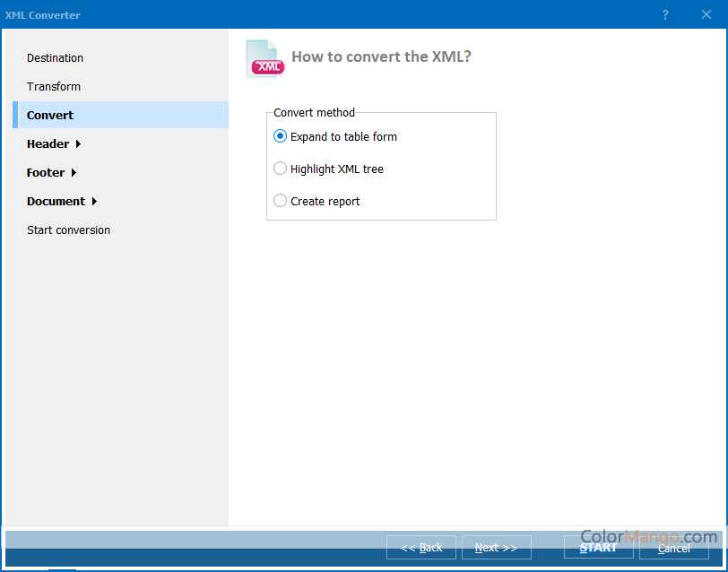Expand the arrow next to Document
This screenshot has height=572, width=728.
95,202
